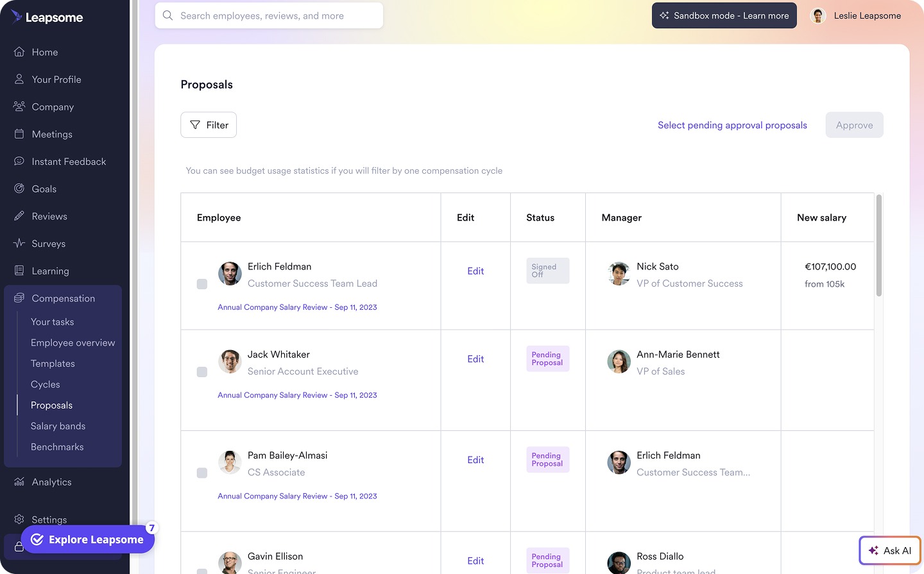Select the Home icon in sidebar

point(20,52)
